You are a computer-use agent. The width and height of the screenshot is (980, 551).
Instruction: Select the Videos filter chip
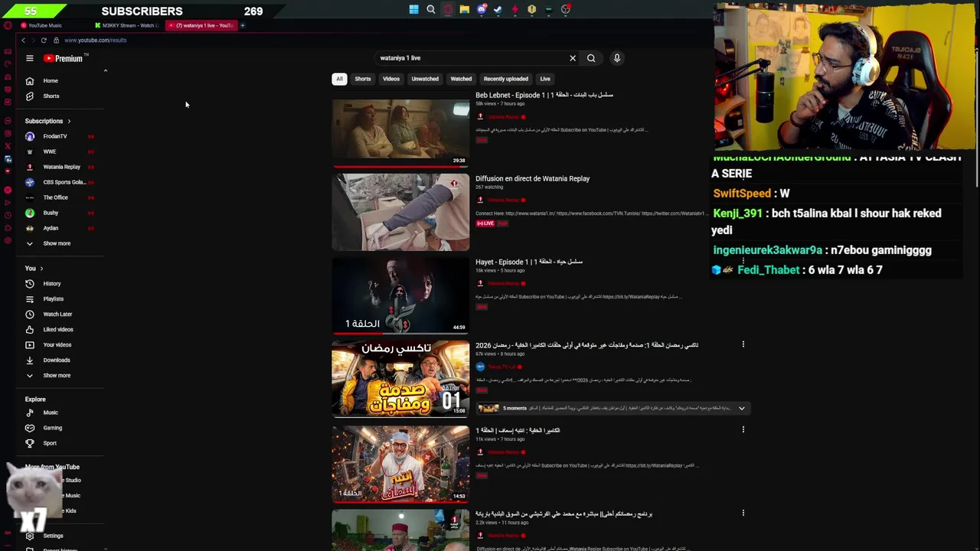click(391, 79)
